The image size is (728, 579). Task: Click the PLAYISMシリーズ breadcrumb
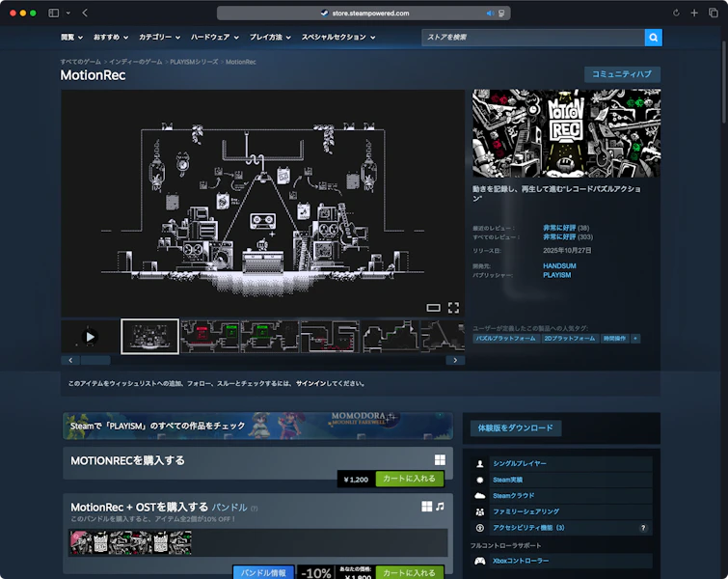pos(194,62)
